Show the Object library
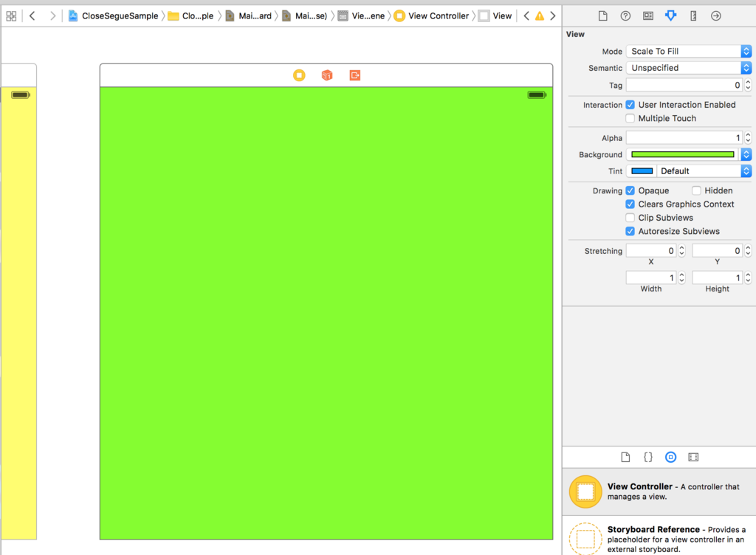The height and width of the screenshot is (555, 756). pos(670,457)
